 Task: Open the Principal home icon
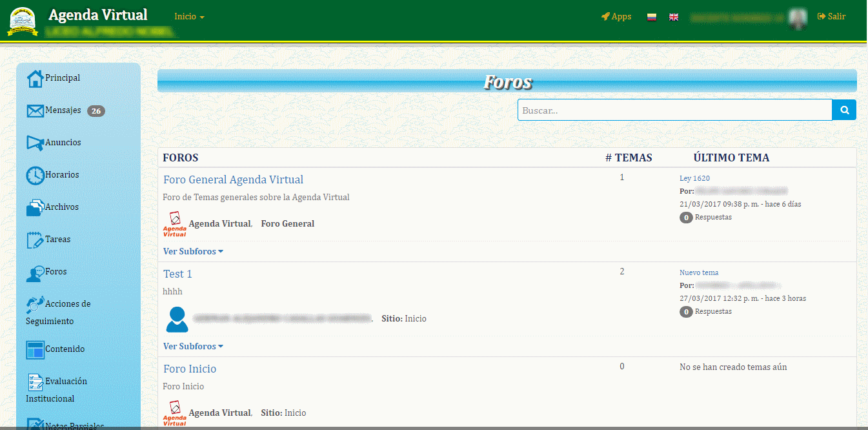[35, 78]
